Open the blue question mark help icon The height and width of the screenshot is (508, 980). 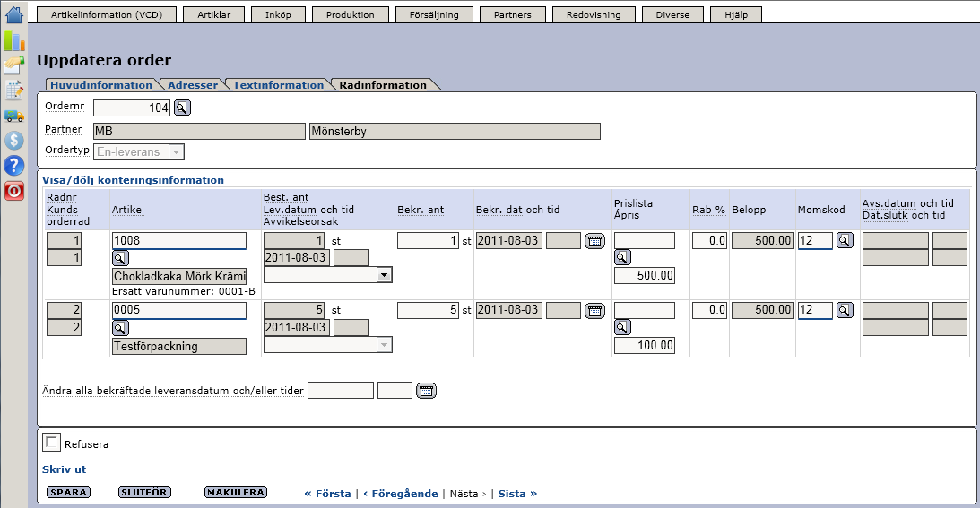[x=13, y=166]
